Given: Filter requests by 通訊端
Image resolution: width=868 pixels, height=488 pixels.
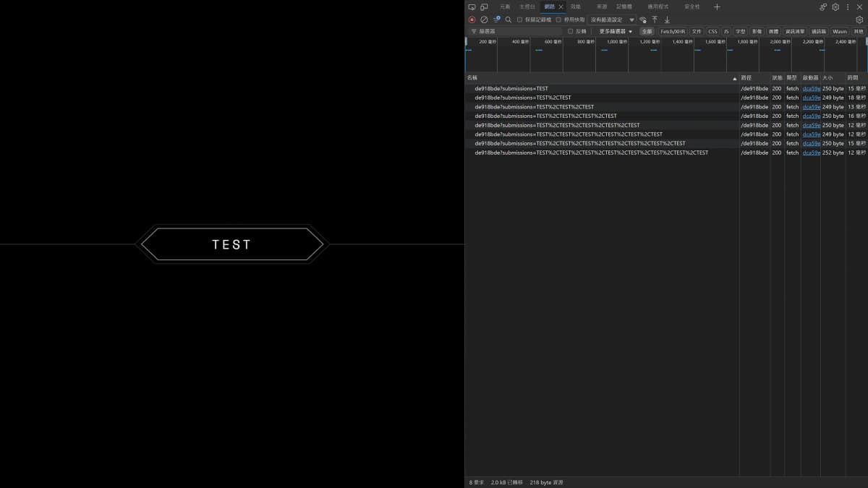Looking at the screenshot, I should 818,31.
